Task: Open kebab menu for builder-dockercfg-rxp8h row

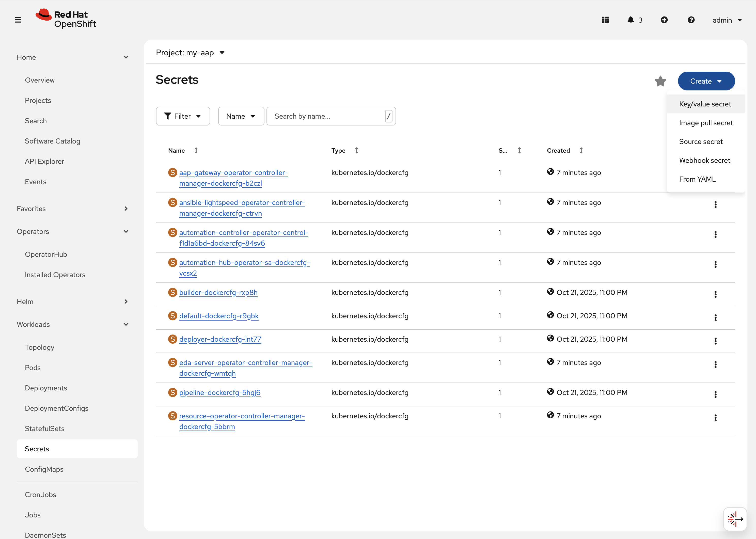Action: pos(715,294)
